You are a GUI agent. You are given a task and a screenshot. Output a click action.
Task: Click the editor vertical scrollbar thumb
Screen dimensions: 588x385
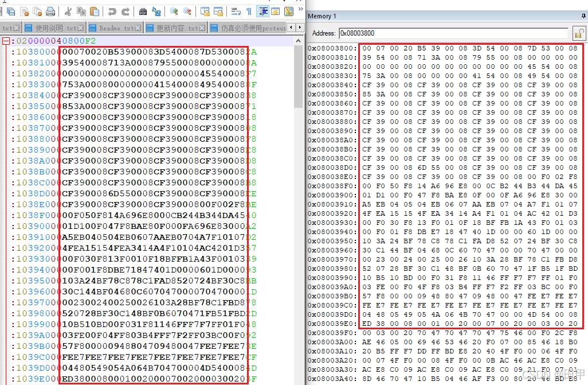click(x=298, y=77)
